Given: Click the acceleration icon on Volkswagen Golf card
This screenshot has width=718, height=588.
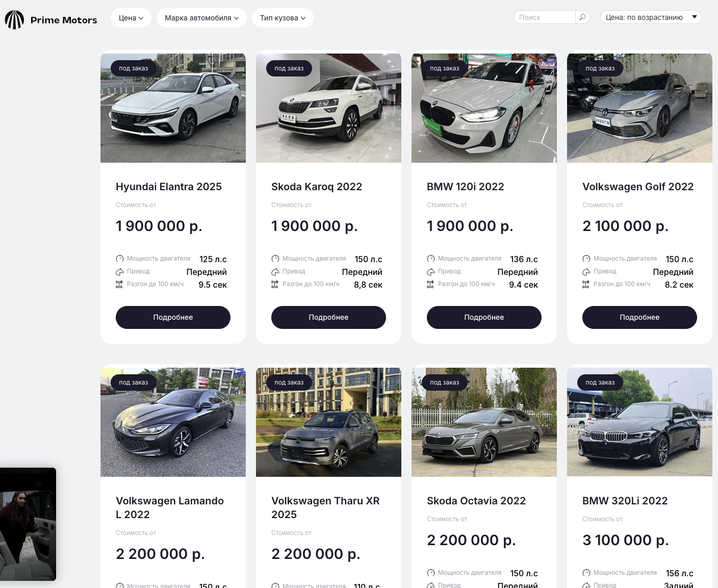Looking at the screenshot, I should point(586,285).
